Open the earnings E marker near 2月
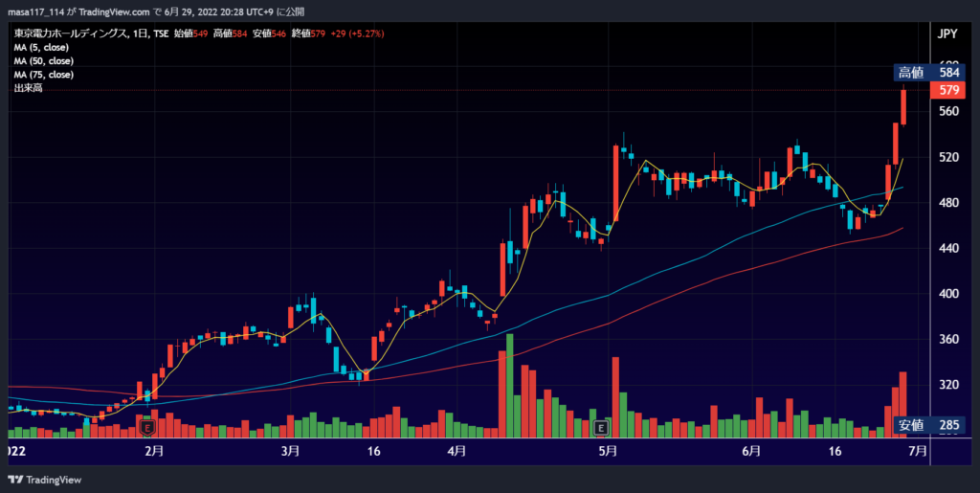 click(x=148, y=428)
